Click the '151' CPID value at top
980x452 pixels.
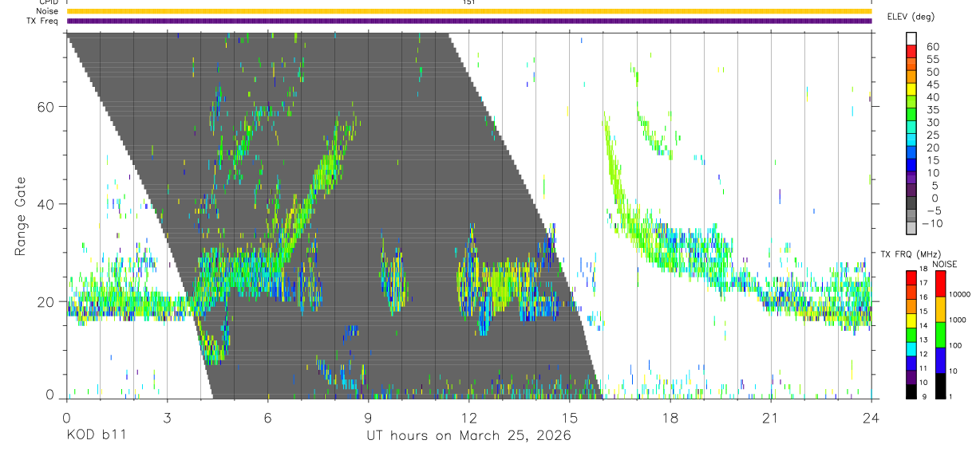[469, 2]
